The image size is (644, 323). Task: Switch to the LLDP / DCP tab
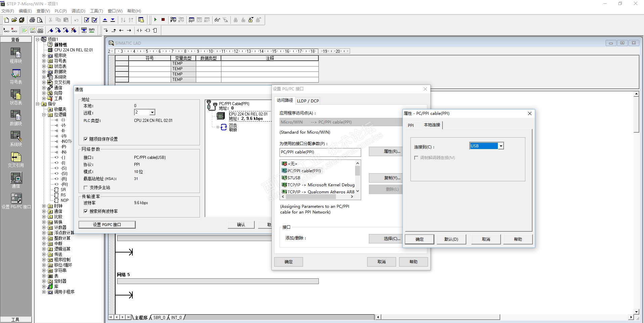tap(308, 101)
